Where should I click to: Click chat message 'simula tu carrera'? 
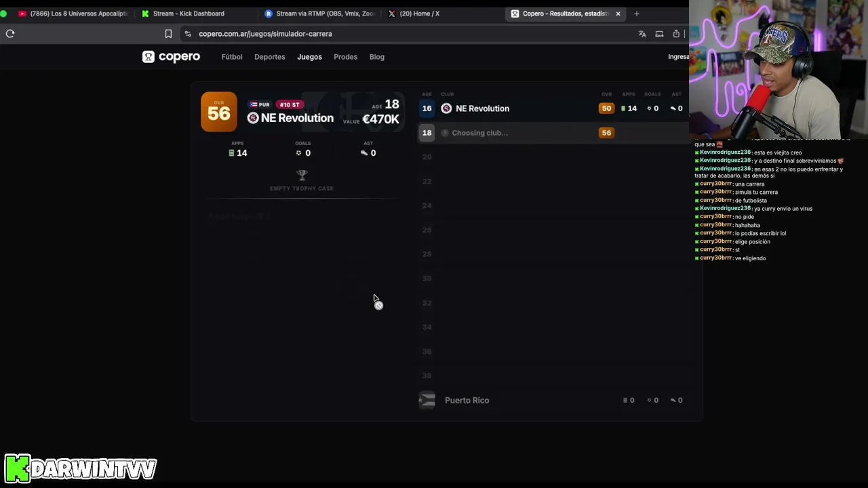coord(756,192)
